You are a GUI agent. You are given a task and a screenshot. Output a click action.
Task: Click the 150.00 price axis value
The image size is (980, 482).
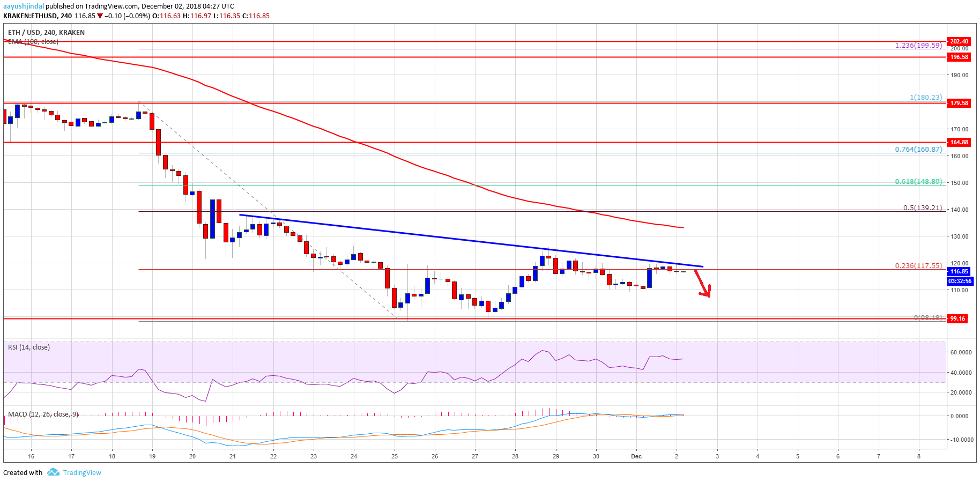click(960, 183)
